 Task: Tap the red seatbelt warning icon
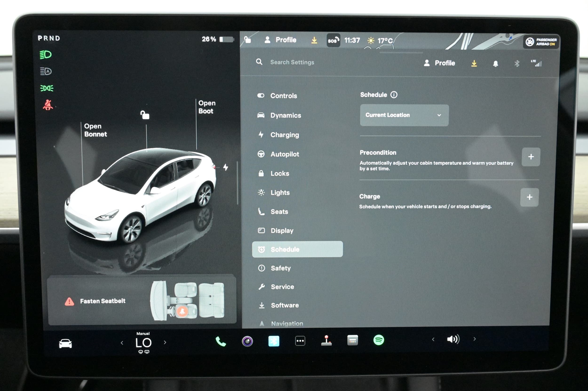[x=48, y=105]
